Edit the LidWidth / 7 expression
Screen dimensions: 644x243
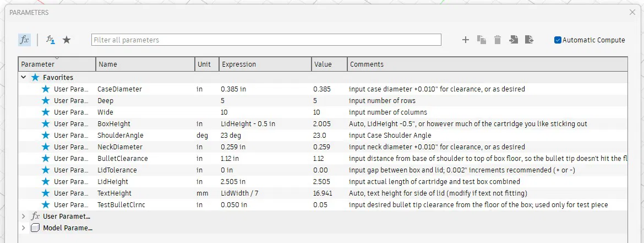coord(239,193)
